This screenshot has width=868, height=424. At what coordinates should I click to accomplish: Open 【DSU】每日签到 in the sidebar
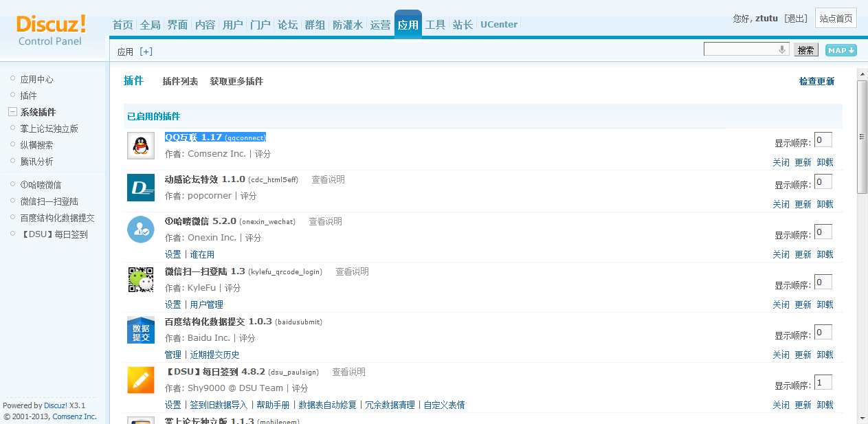pyautogui.click(x=54, y=234)
